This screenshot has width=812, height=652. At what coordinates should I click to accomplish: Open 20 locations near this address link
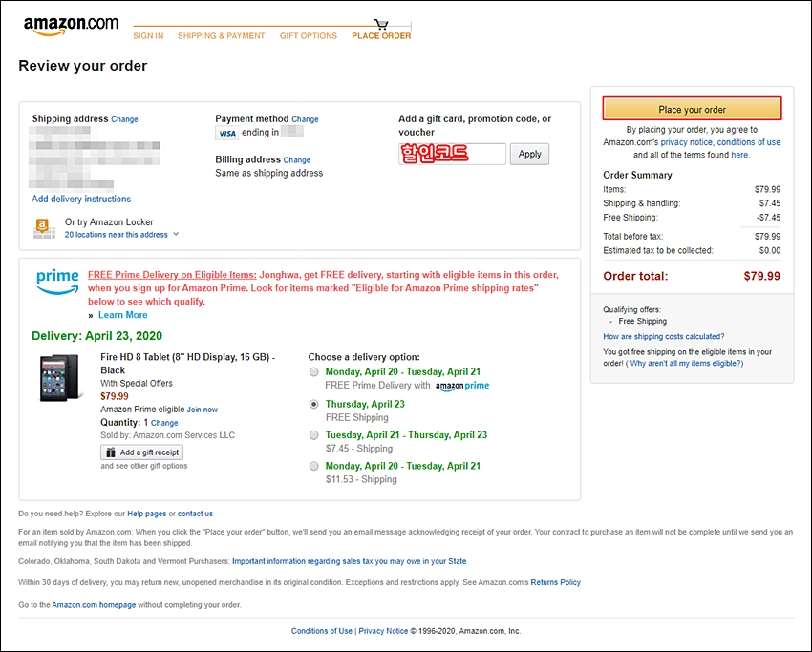116,235
